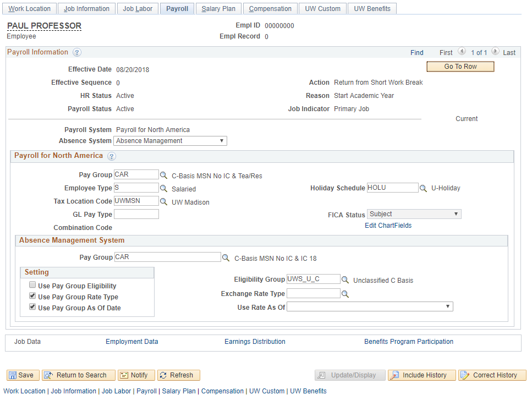Look up Tax Location Code

(163, 201)
